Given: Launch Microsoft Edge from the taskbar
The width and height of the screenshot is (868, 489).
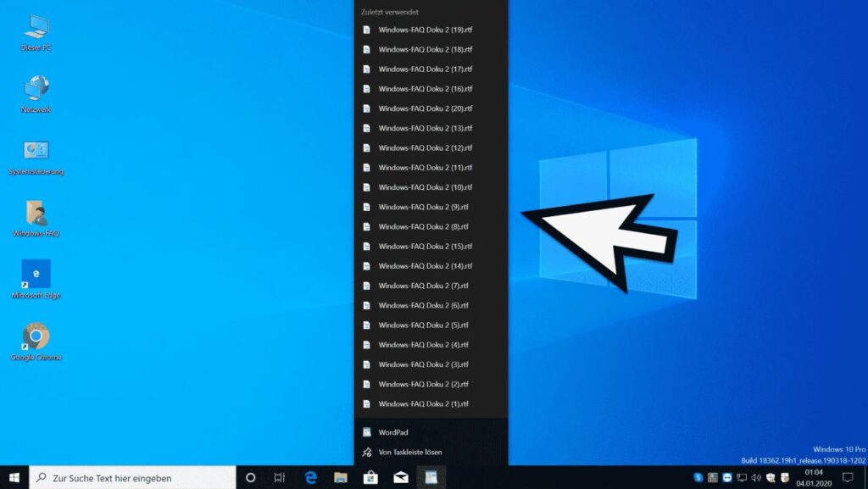Looking at the screenshot, I should pyautogui.click(x=311, y=478).
